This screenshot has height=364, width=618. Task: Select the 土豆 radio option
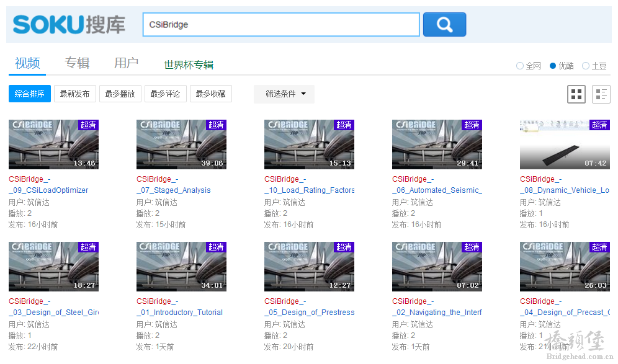point(594,66)
